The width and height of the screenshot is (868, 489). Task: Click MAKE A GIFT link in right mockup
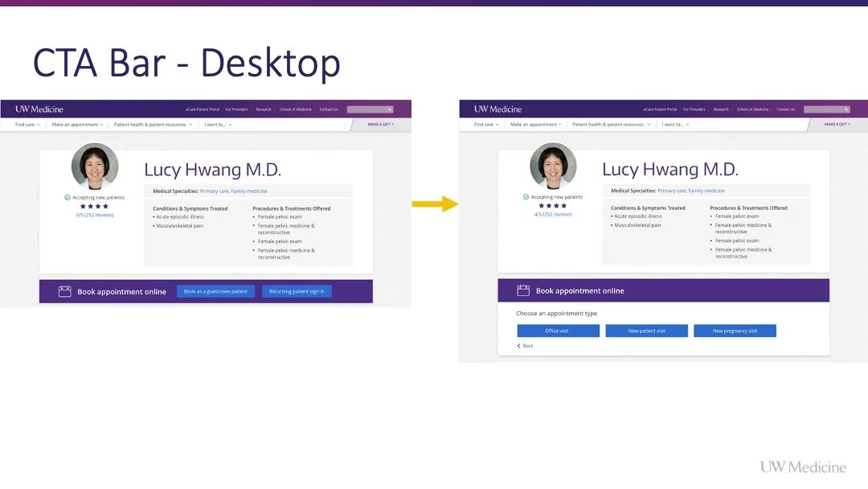tap(837, 125)
